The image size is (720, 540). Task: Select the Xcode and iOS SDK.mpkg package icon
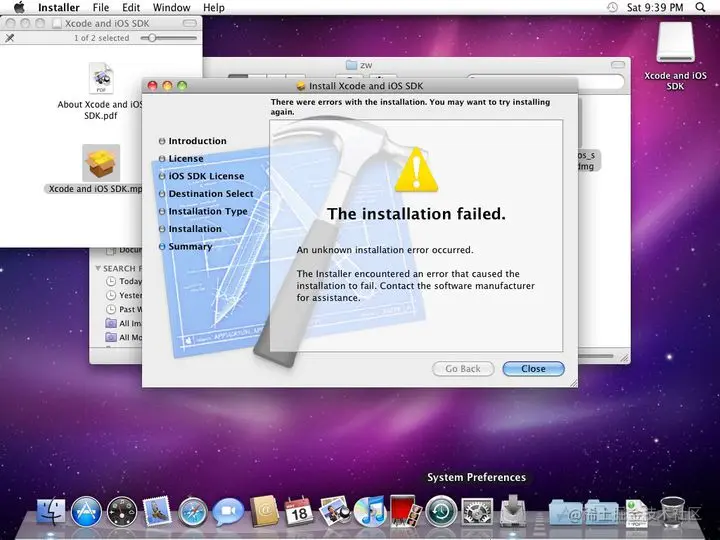pyautogui.click(x=101, y=163)
